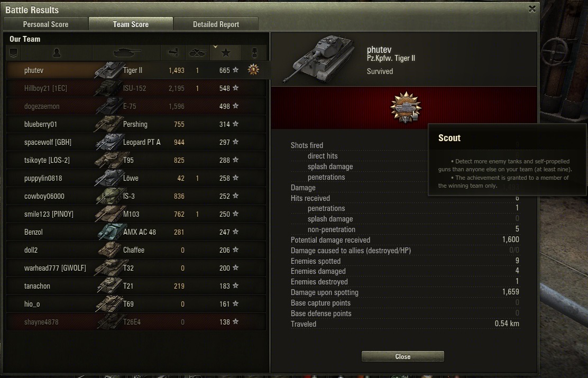Viewport: 588px width, 378px height.
Task: Sort by vehicle tank icon column
Action: [127, 53]
